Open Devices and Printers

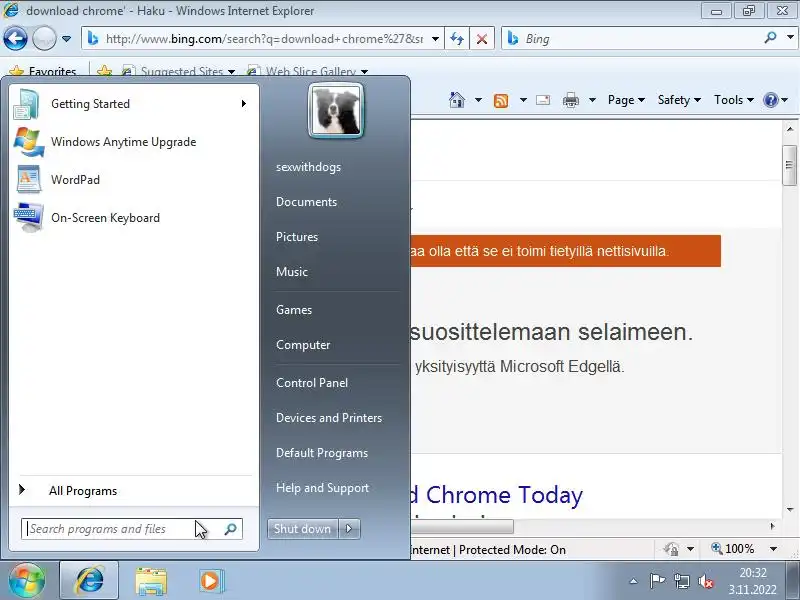pos(329,418)
